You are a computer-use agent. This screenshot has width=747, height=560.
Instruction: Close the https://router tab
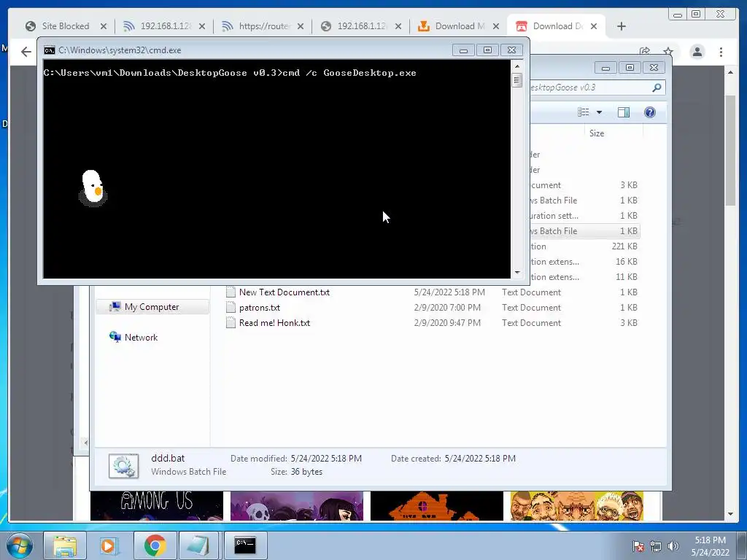300,26
